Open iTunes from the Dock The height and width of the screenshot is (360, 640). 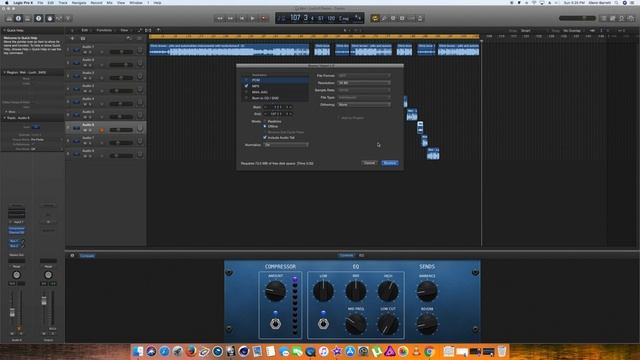coord(323,351)
